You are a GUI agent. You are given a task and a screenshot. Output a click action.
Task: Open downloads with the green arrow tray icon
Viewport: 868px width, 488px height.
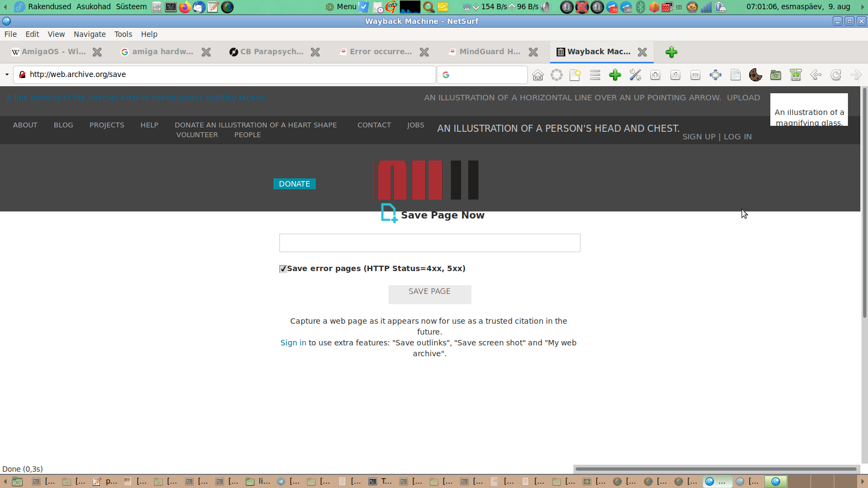pyautogui.click(x=796, y=75)
